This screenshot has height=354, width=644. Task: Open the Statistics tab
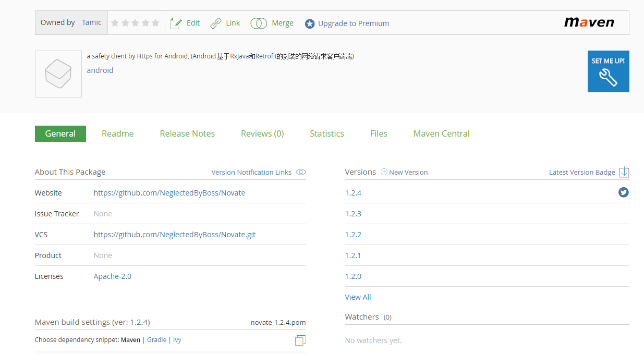tap(326, 133)
